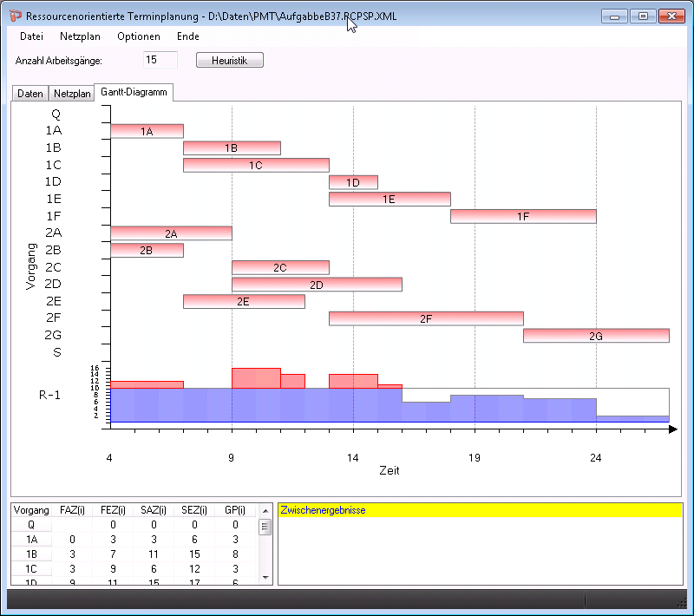Click the 2F Gantt bar

pos(426,318)
